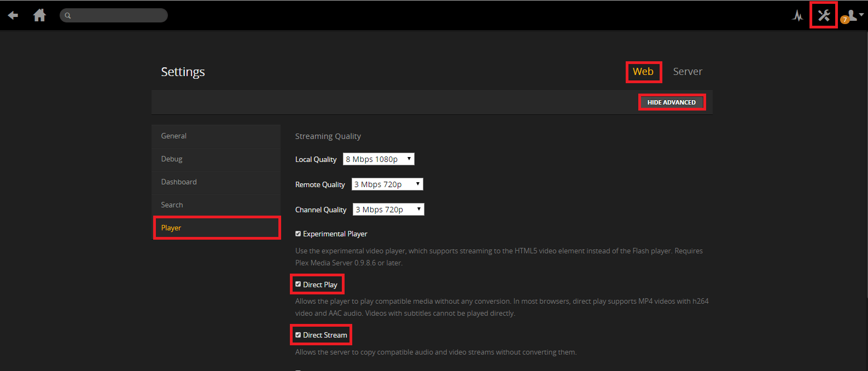Switch to the Server settings tab
Image resolution: width=868 pixels, height=371 pixels.
point(688,72)
